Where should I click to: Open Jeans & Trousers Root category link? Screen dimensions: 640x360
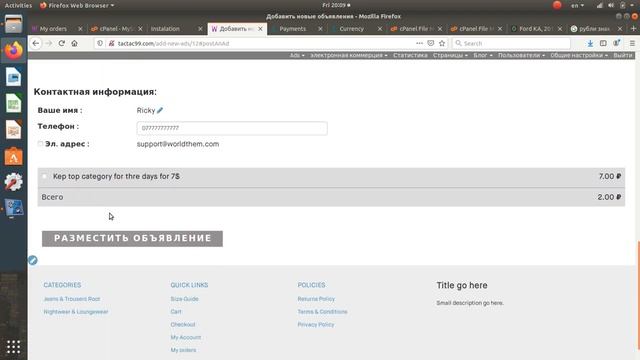tap(72, 299)
